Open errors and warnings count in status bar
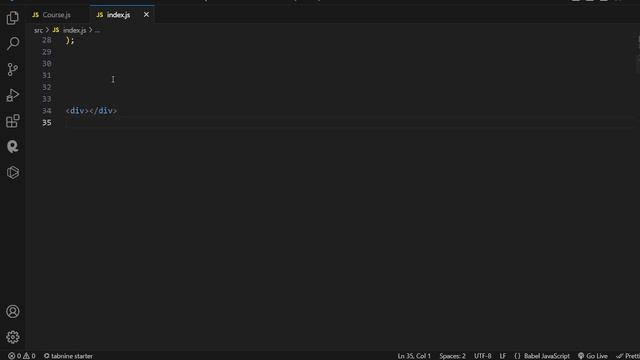Image resolution: width=640 pixels, height=360 pixels. pyautogui.click(x=22, y=356)
